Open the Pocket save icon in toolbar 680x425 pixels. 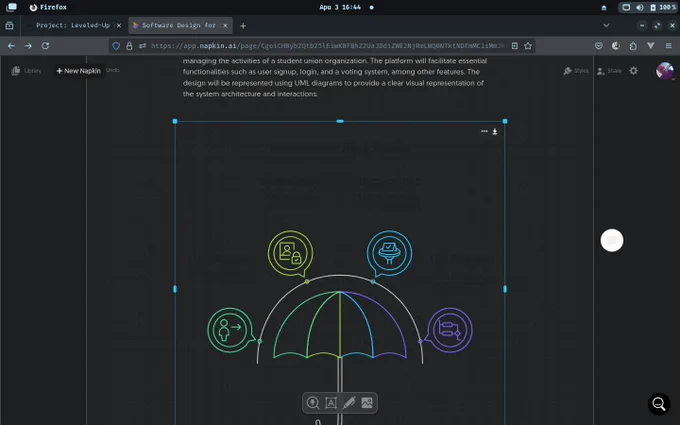[x=599, y=46]
